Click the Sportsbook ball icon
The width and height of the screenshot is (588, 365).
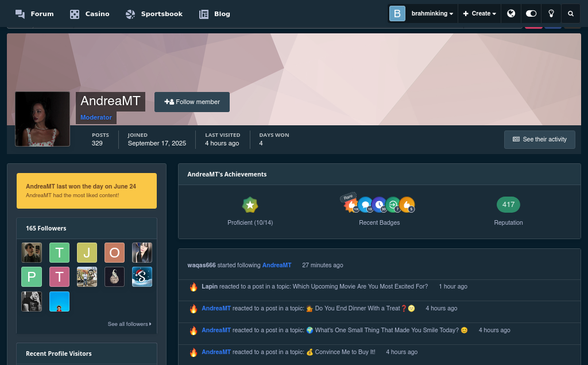(130, 14)
